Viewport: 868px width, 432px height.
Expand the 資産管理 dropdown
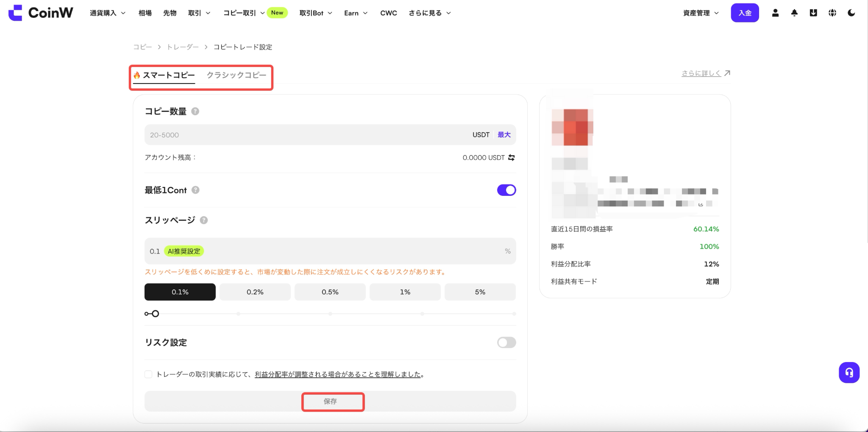click(x=701, y=13)
